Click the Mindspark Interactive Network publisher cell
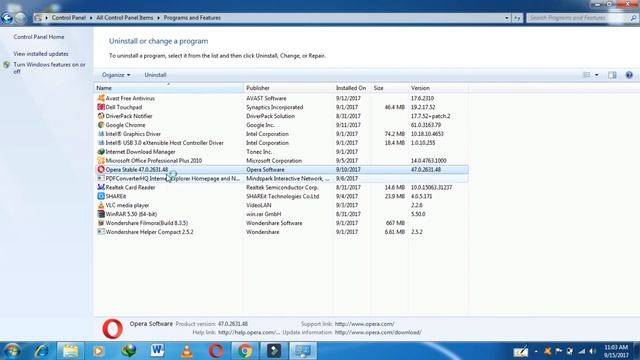Image resolution: width=640 pixels, height=360 pixels. click(288, 178)
